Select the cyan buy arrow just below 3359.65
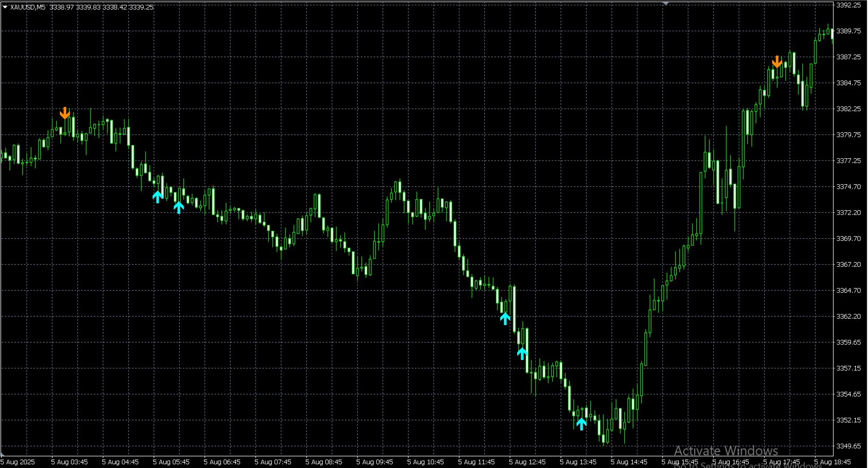 (522, 353)
